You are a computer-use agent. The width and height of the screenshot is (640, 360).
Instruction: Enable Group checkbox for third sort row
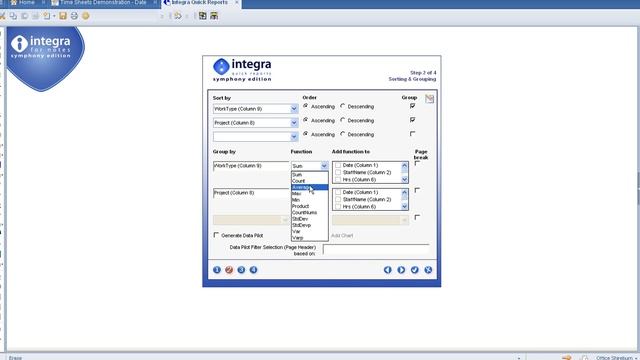tap(413, 133)
